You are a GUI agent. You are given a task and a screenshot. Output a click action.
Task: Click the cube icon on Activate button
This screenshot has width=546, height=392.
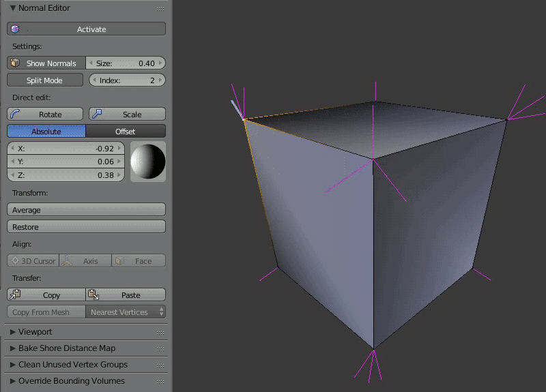point(15,29)
